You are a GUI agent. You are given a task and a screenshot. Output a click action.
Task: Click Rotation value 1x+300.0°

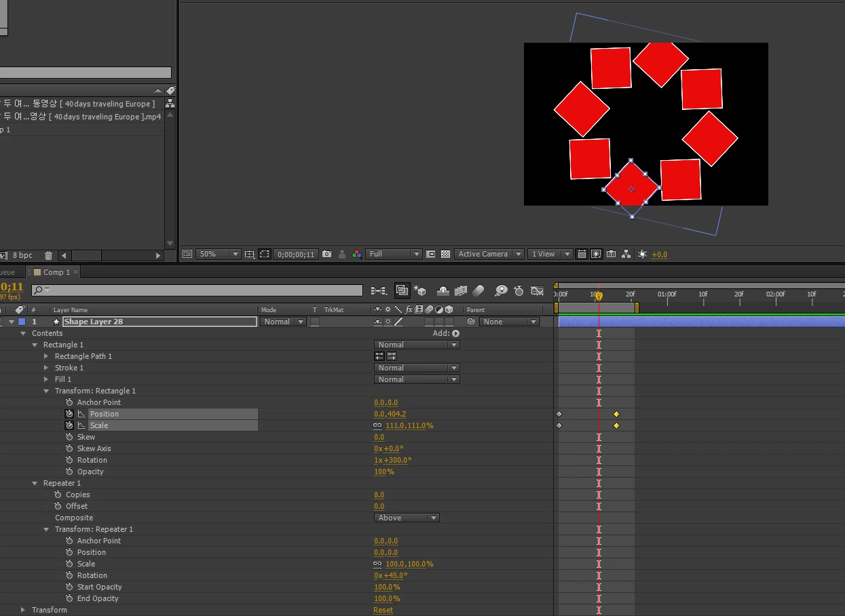(x=392, y=460)
